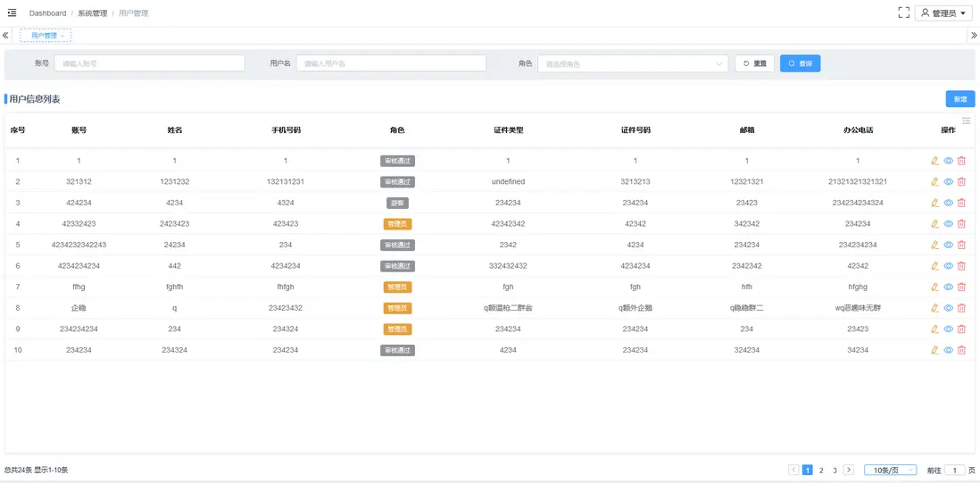This screenshot has width=980, height=483.
Task: Delete user with account 4234232342243
Action: tap(961, 245)
